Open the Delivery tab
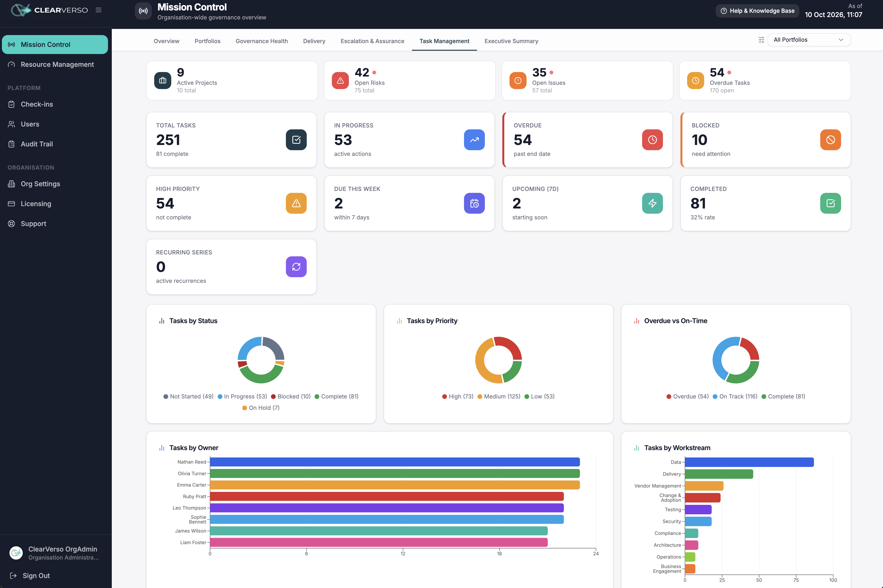The height and width of the screenshot is (588, 883). click(x=314, y=41)
